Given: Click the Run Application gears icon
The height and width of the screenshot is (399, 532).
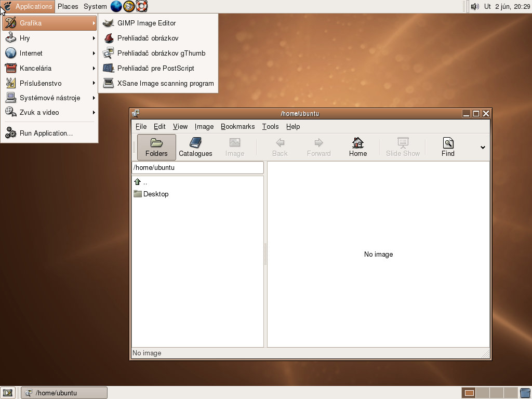Looking at the screenshot, I should pyautogui.click(x=10, y=133).
